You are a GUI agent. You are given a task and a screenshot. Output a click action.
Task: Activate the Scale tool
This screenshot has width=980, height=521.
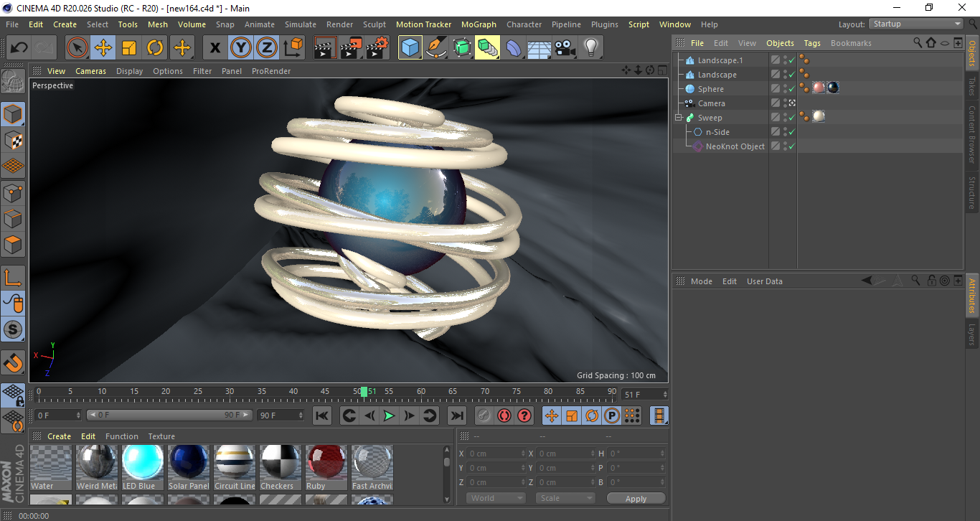129,48
